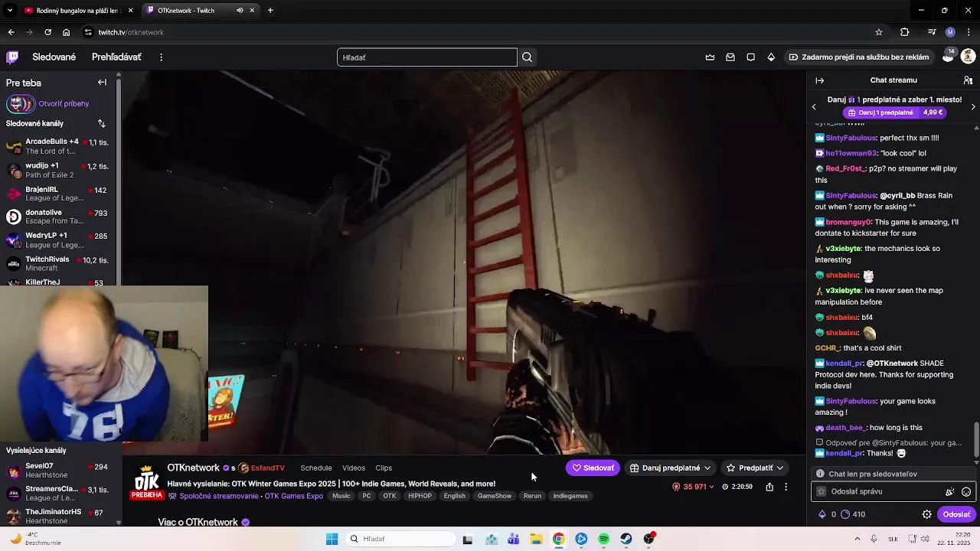Image resolution: width=980 pixels, height=551 pixels.
Task: Open Spotify from the taskbar
Action: click(604, 539)
